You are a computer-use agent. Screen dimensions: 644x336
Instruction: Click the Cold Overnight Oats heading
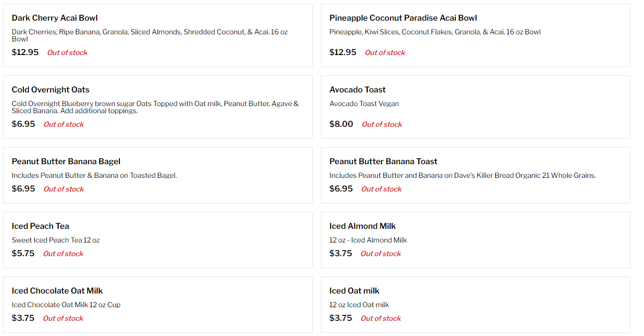click(x=51, y=90)
